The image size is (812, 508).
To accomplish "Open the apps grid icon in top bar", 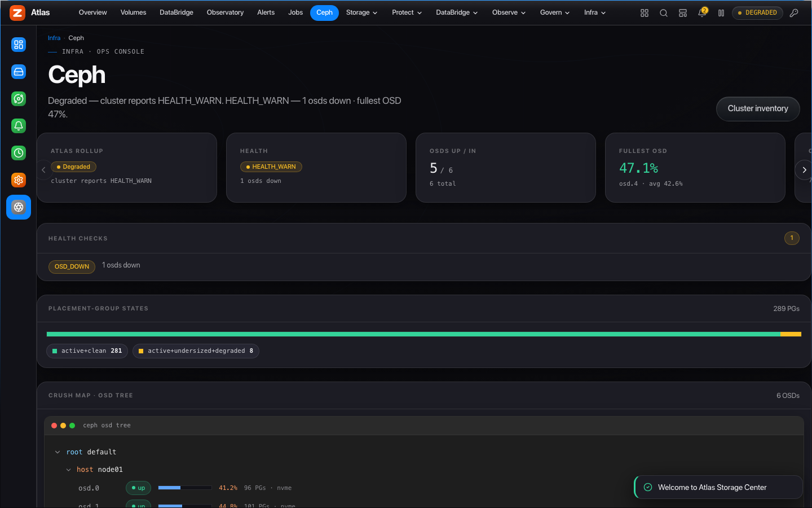I will coord(645,13).
